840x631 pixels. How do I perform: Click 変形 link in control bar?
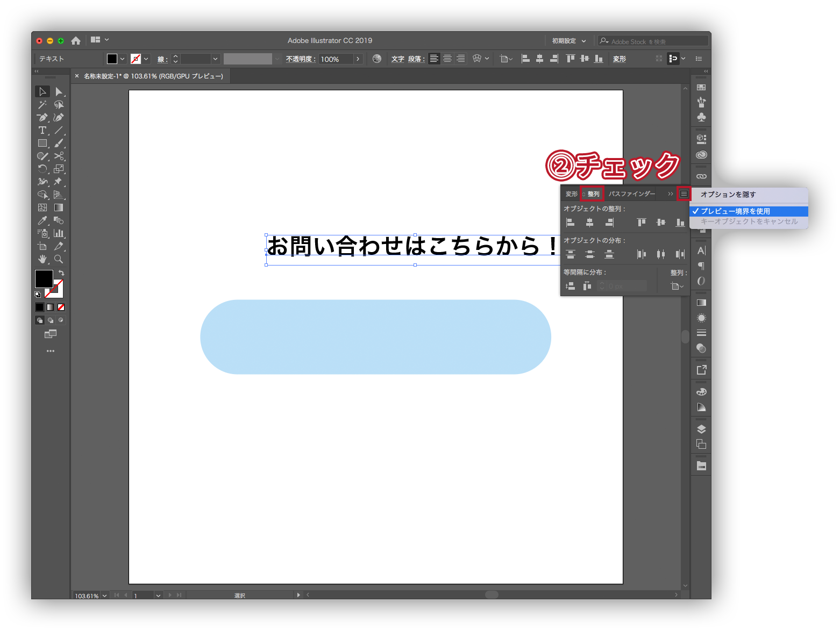(620, 59)
